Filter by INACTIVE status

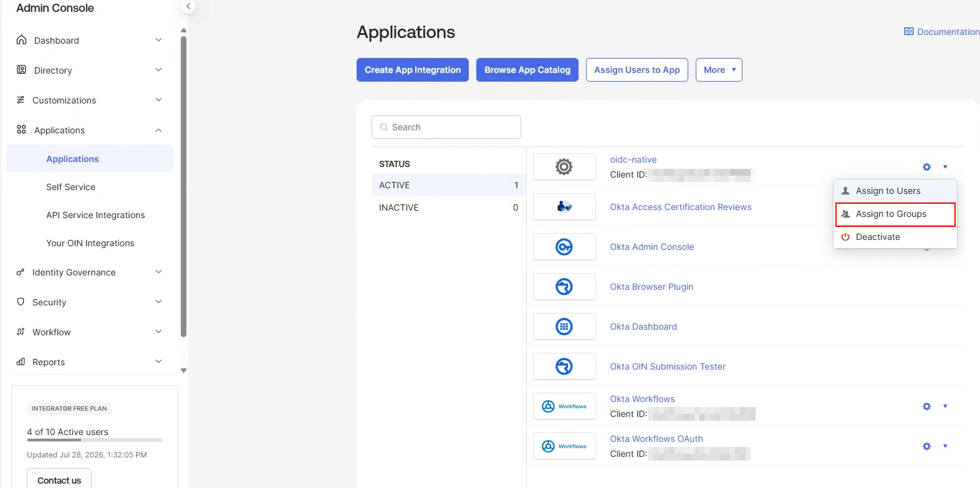(449, 208)
